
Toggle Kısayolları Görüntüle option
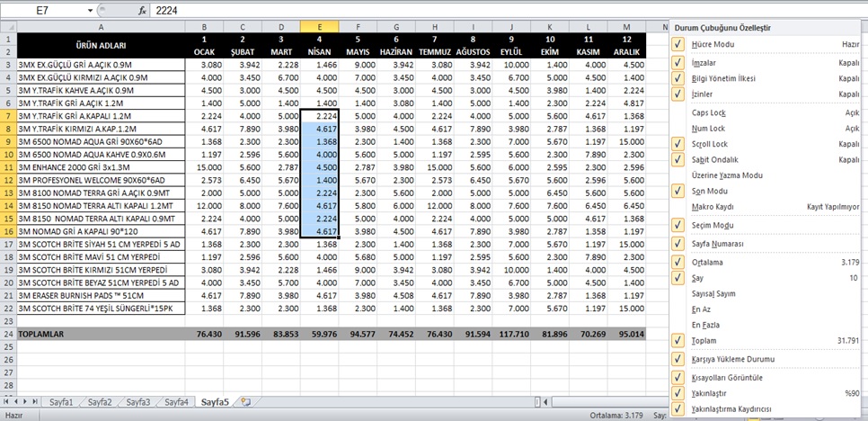coord(766,377)
